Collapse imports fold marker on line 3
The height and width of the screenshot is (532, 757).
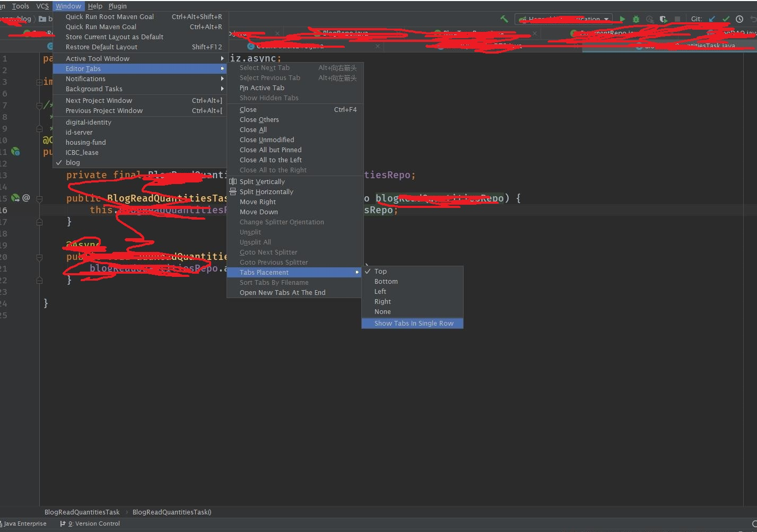pos(39,82)
